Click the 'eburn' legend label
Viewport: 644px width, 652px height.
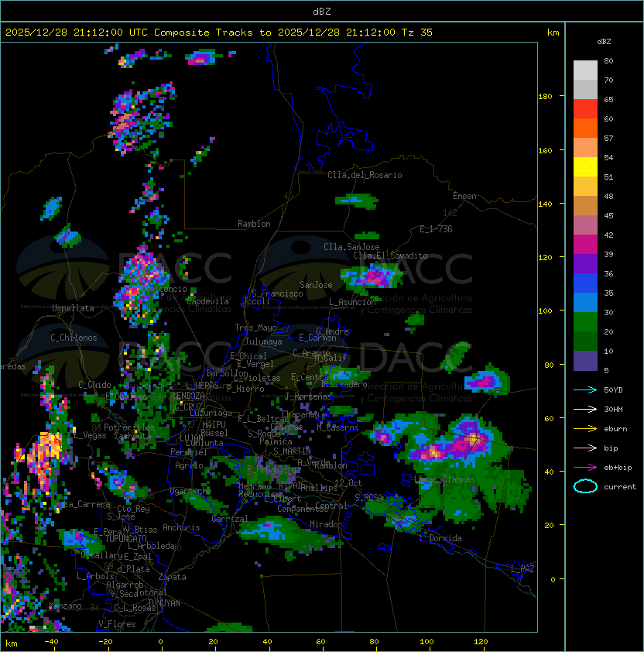coord(615,429)
